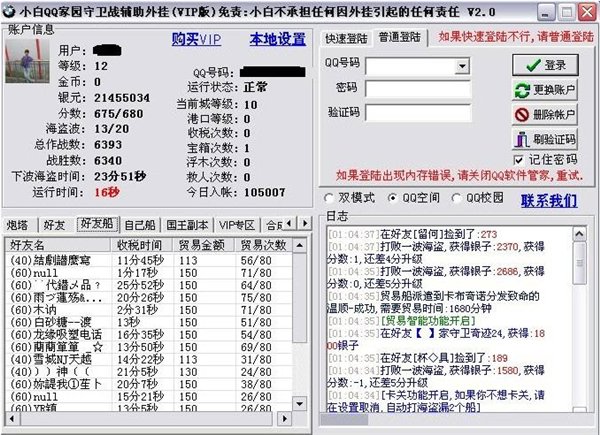The width and height of the screenshot is (600, 435).
Task: Select friend row (60)木讷
Action: coord(149,310)
